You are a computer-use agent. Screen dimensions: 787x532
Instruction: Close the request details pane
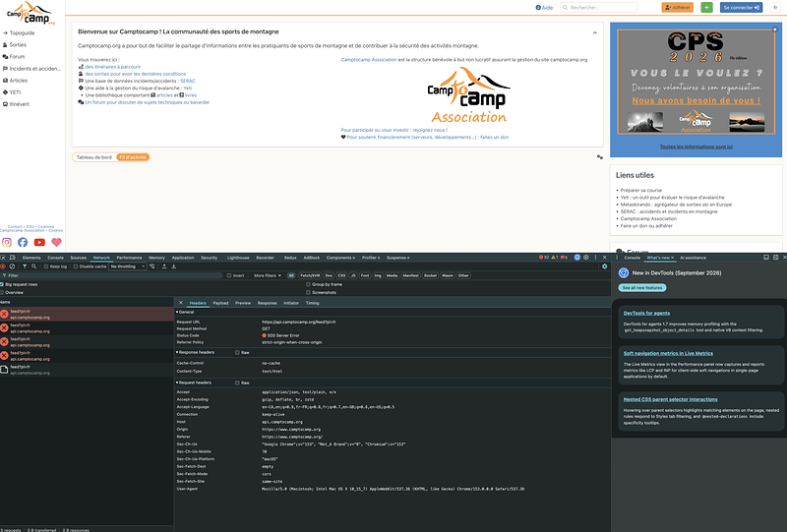point(181,303)
